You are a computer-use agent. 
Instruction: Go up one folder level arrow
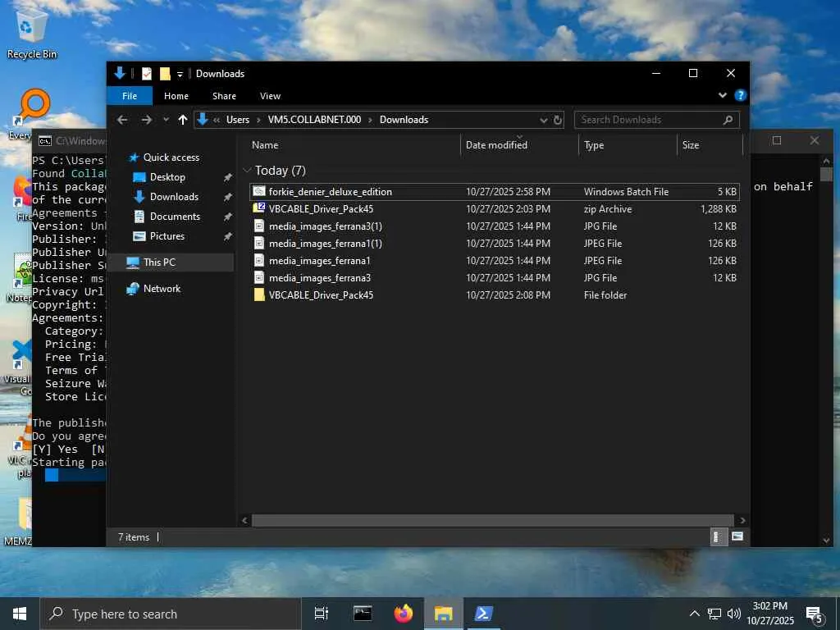coord(183,120)
